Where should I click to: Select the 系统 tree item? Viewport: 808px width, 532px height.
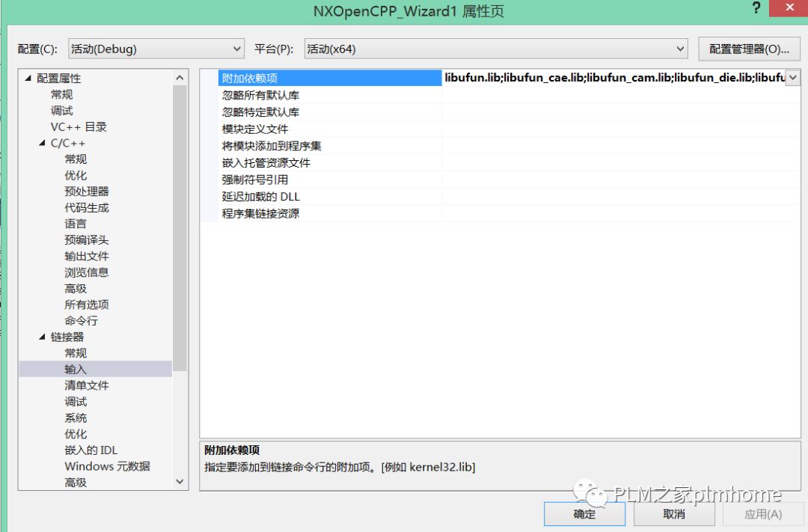coord(76,418)
